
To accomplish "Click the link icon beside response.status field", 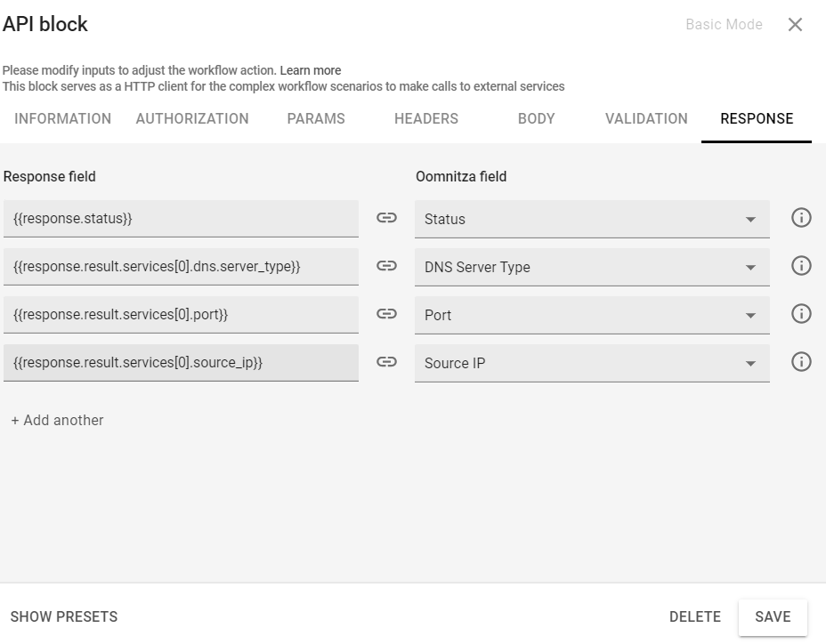I will 386,219.
